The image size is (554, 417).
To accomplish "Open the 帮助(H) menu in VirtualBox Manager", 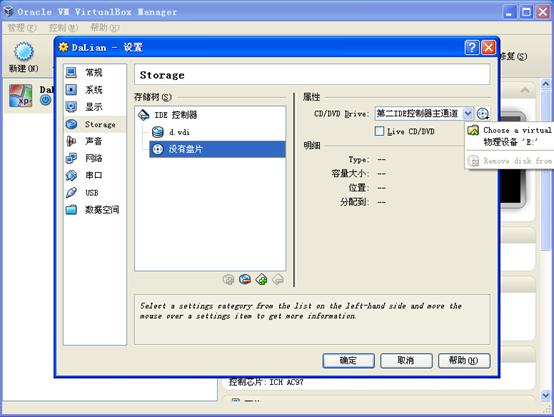I will click(x=105, y=28).
